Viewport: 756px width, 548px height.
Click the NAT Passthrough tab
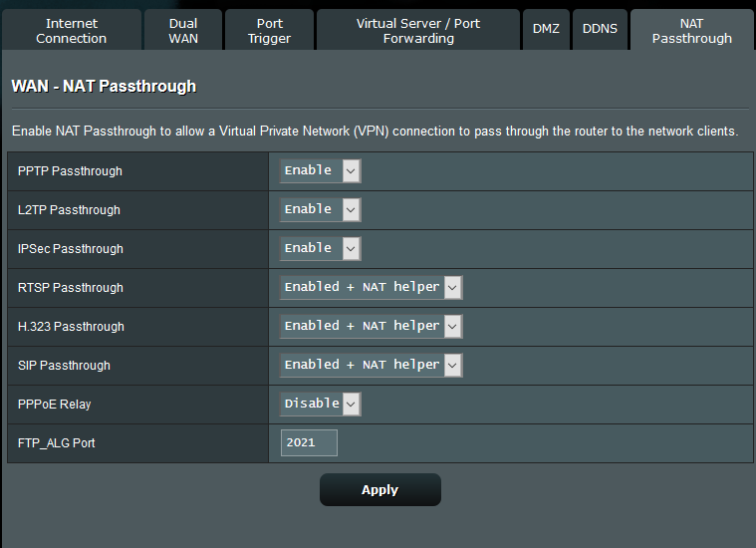tap(691, 31)
